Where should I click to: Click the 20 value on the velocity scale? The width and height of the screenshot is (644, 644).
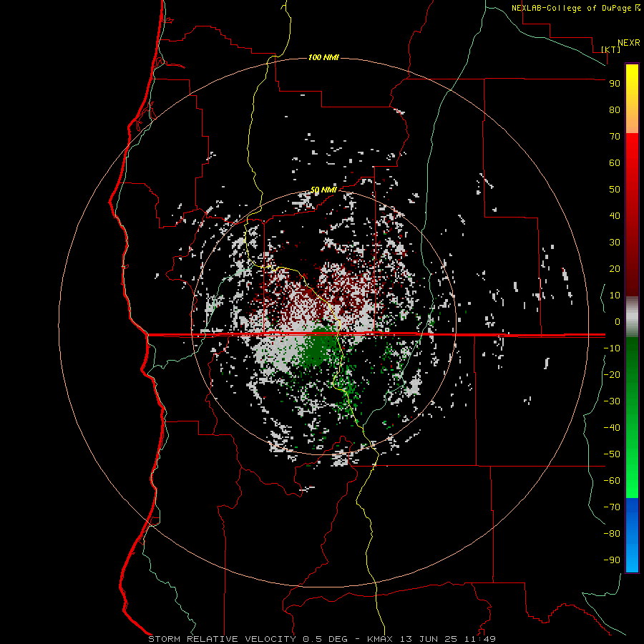click(615, 268)
